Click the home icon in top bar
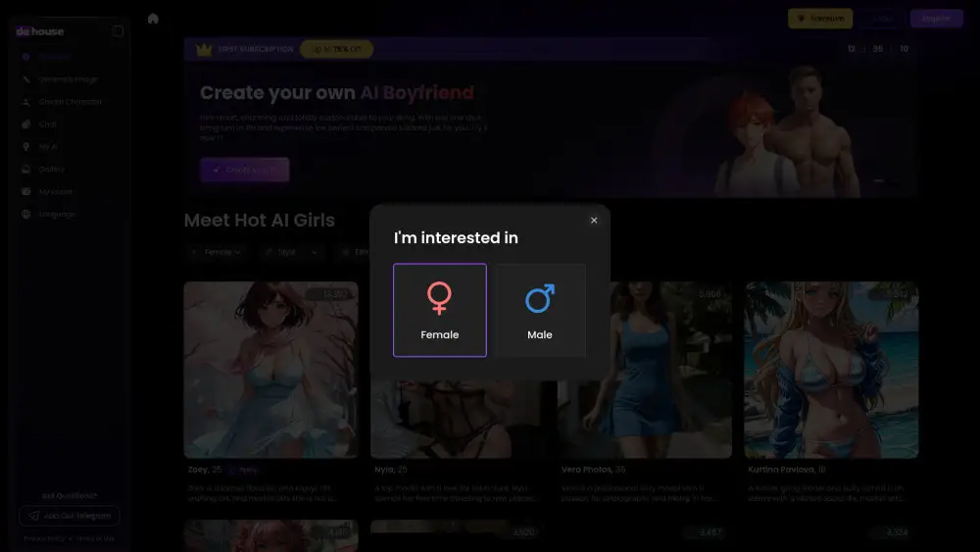Viewport: 980px width, 552px height. click(153, 19)
